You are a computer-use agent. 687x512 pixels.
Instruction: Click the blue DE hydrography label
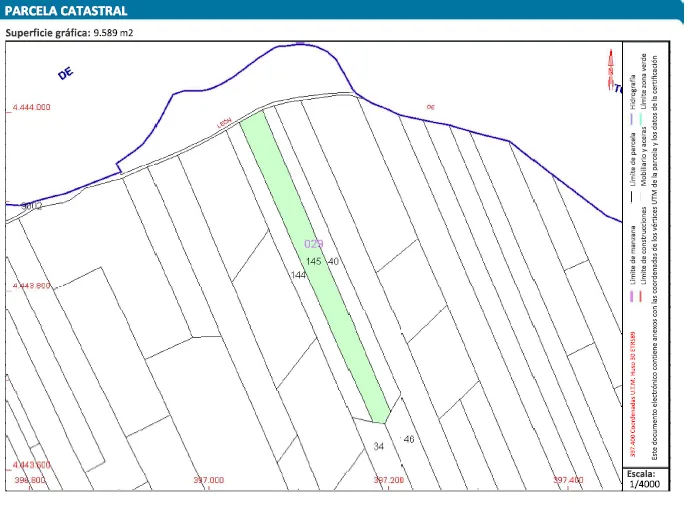point(66,74)
